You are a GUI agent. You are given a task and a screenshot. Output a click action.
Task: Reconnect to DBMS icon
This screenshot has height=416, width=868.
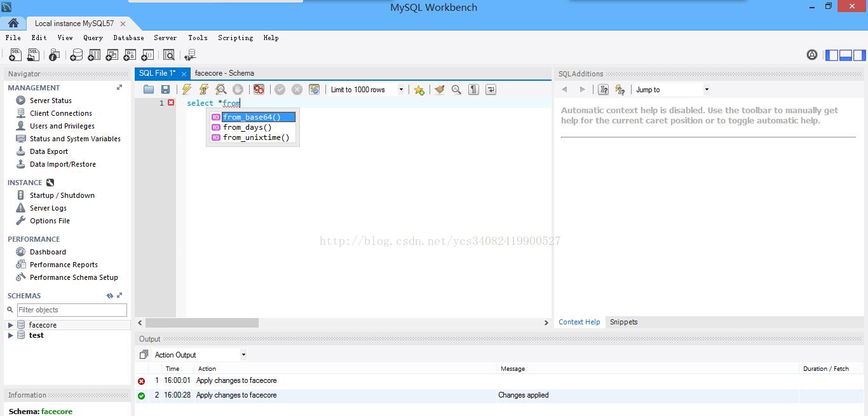point(190,55)
